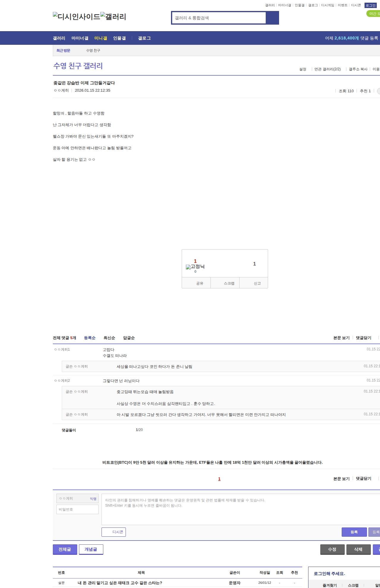The width and height of the screenshot is (380, 588).
Task: Sort comments by 등록순
Action: pos(90,338)
